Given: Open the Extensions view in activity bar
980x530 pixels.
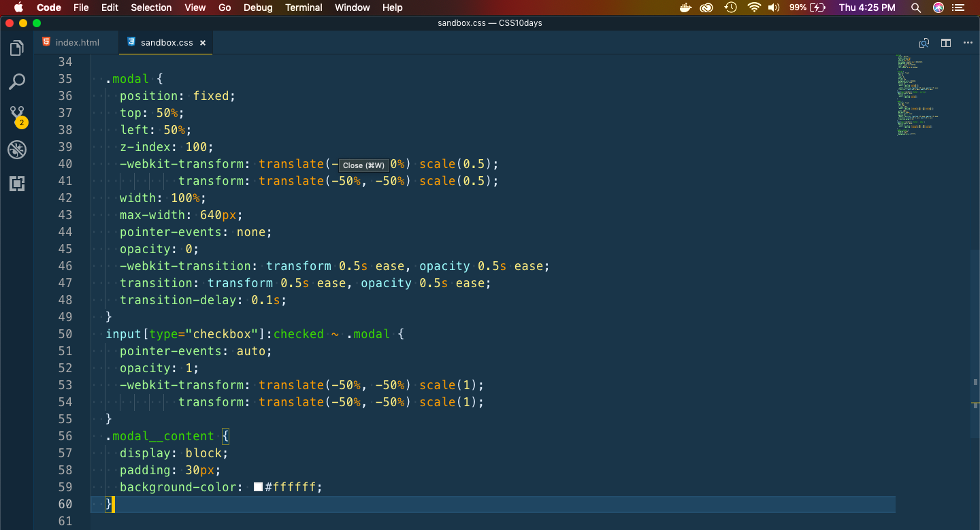Looking at the screenshot, I should click(16, 183).
